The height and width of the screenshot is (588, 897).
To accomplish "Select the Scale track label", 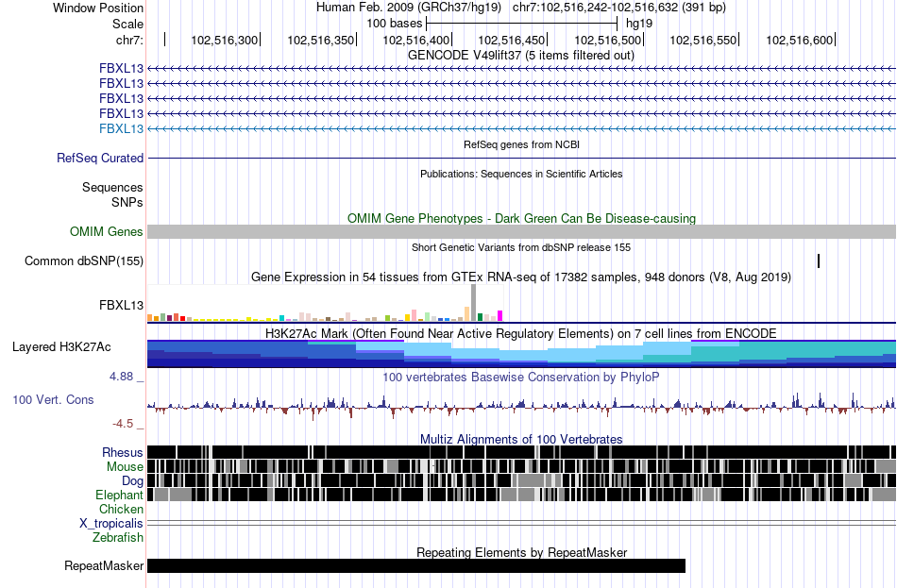I will click(x=127, y=24).
